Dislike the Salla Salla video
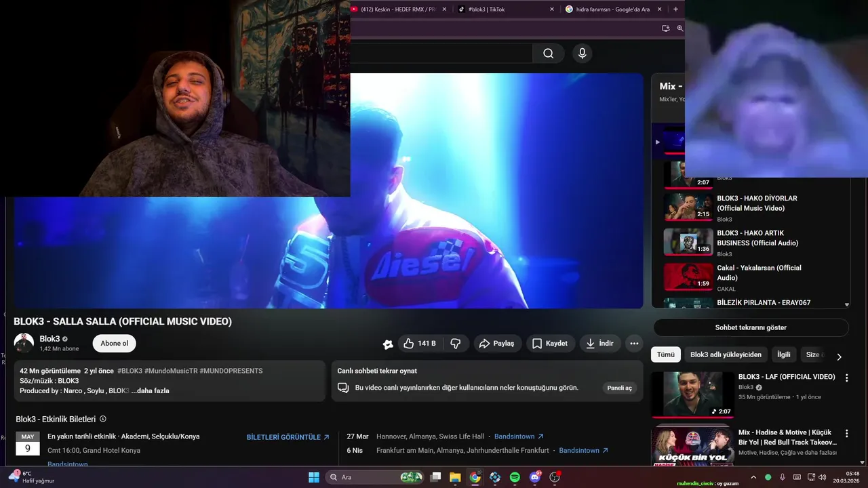The width and height of the screenshot is (868, 488). (x=456, y=344)
